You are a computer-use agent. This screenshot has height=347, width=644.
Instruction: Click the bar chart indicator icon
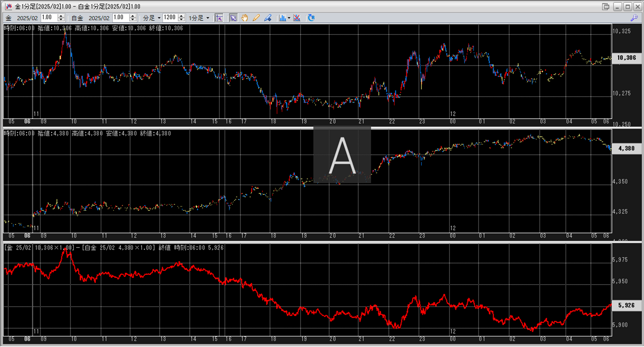pos(282,18)
